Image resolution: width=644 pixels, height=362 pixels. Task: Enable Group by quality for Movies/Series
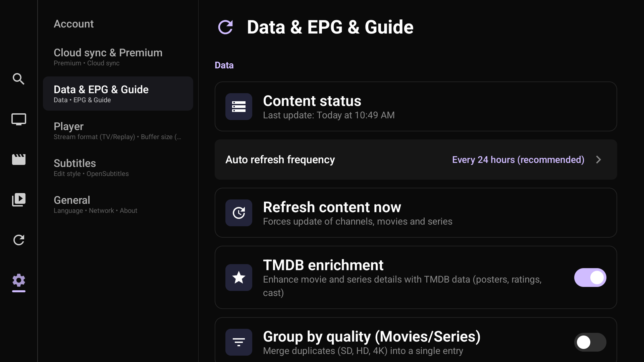coord(590,342)
